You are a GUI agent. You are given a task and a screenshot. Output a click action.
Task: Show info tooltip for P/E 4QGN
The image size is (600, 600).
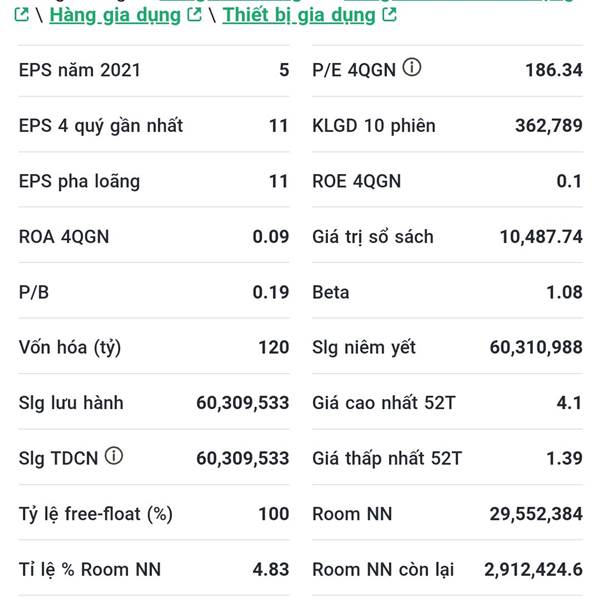[412, 69]
